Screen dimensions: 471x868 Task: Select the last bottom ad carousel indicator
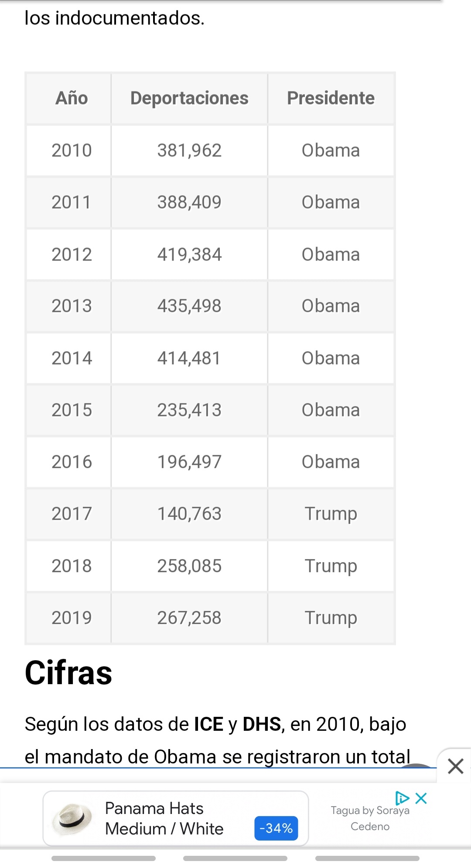tap(367, 858)
